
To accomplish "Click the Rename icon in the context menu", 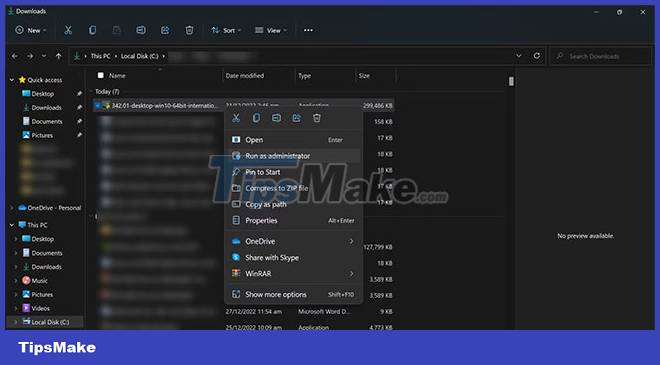I will [x=277, y=118].
